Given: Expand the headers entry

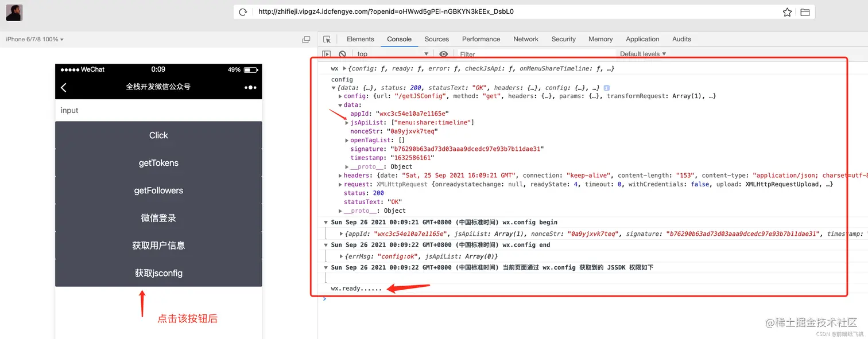Looking at the screenshot, I should pos(340,176).
